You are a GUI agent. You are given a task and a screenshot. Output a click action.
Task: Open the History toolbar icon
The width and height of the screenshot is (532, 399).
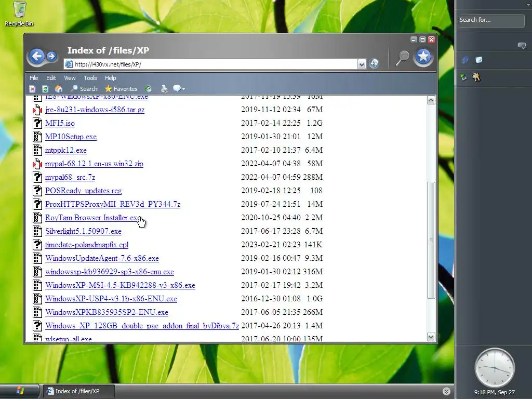[x=148, y=89]
